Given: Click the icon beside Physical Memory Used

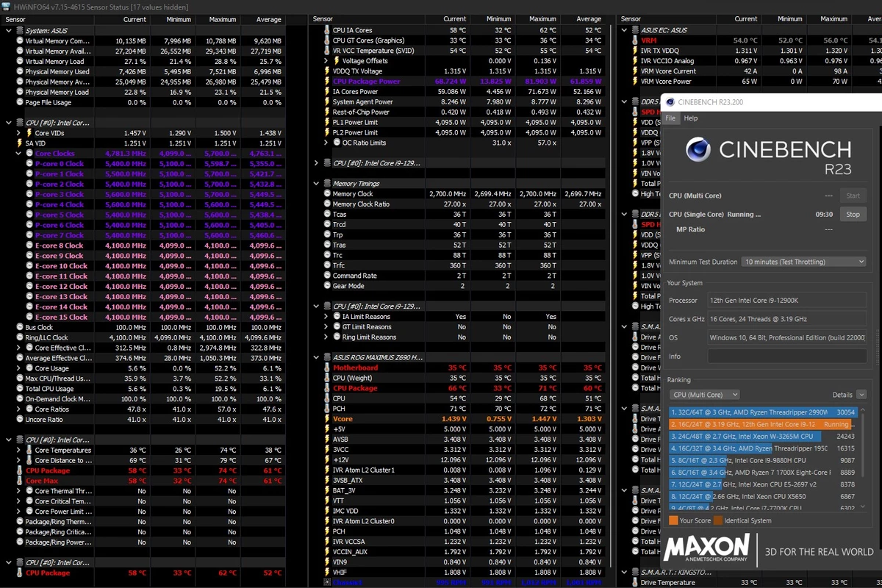Looking at the screenshot, I should (x=19, y=72).
